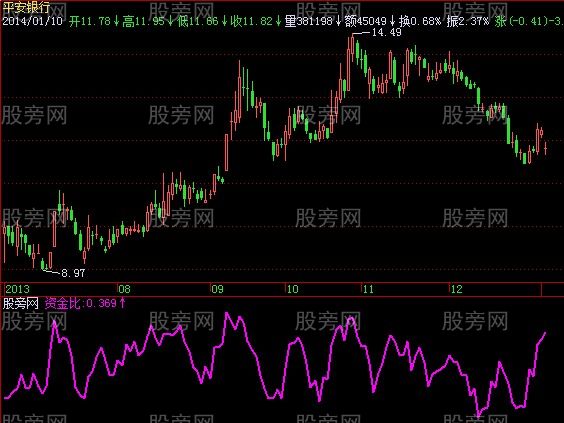Click the 2013 year label on timeline
The width and height of the screenshot is (564, 423).
tap(17, 289)
